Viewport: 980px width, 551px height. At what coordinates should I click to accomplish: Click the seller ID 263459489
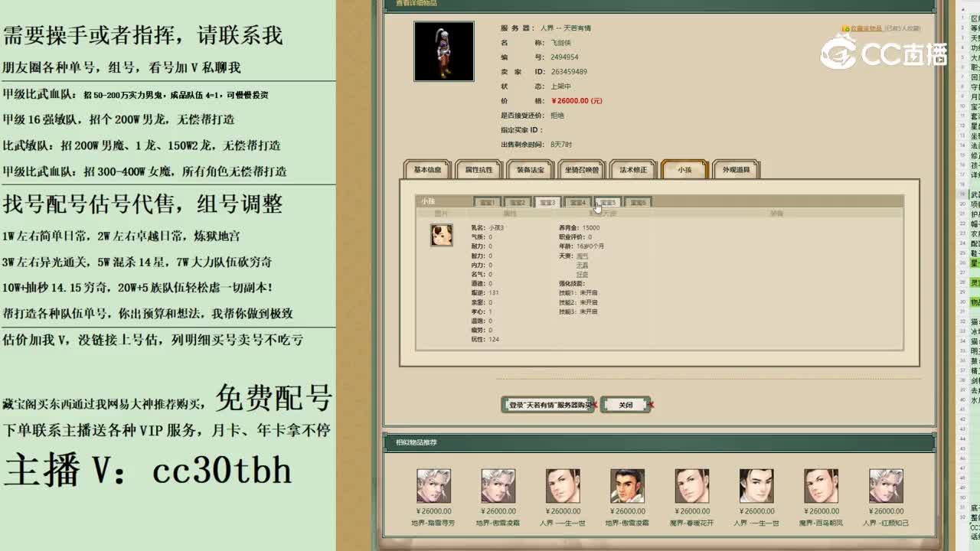(x=569, y=72)
